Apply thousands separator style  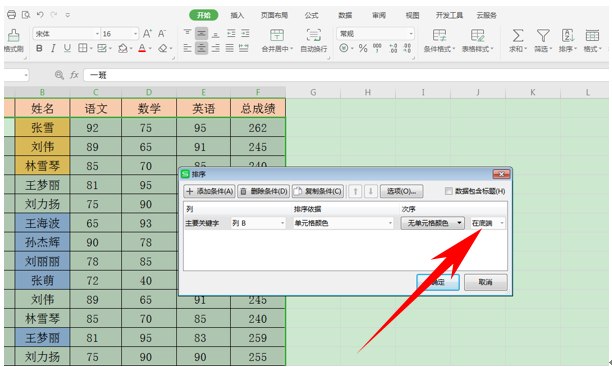[377, 48]
